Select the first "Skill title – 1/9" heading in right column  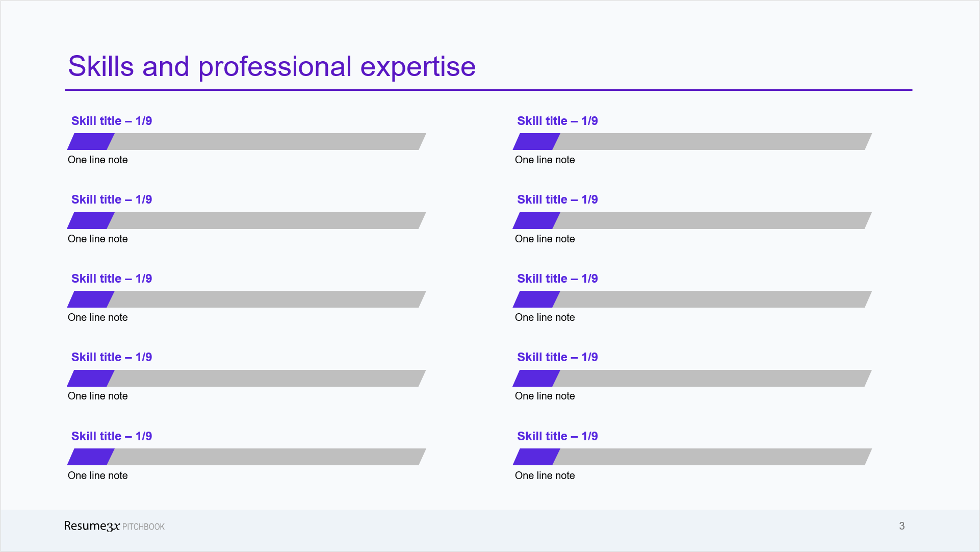click(x=557, y=121)
